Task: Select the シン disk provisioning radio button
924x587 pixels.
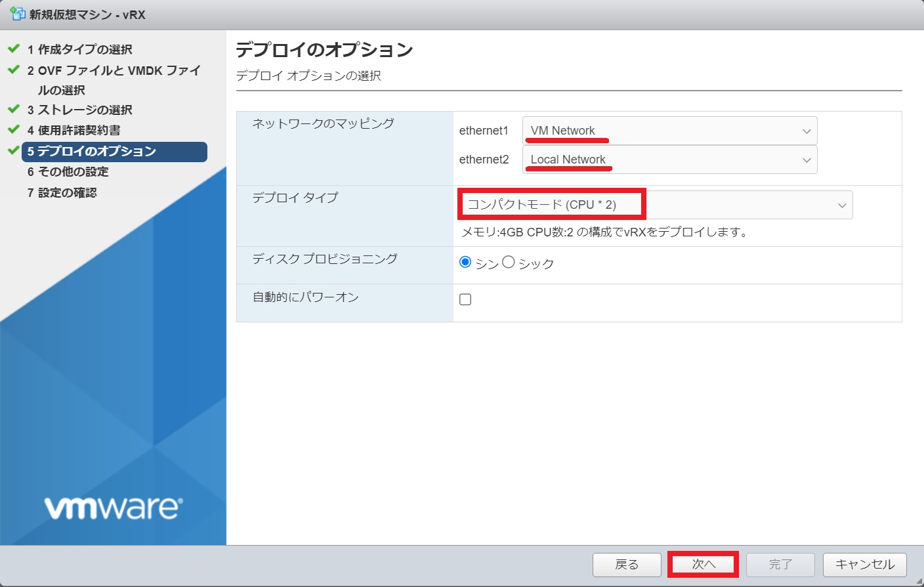Action: tap(465, 262)
